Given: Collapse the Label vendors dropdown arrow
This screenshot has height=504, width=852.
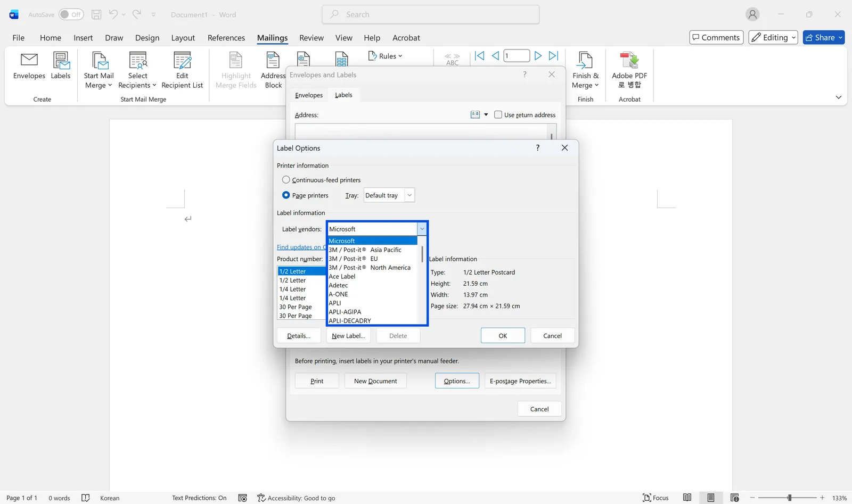Looking at the screenshot, I should [422, 229].
